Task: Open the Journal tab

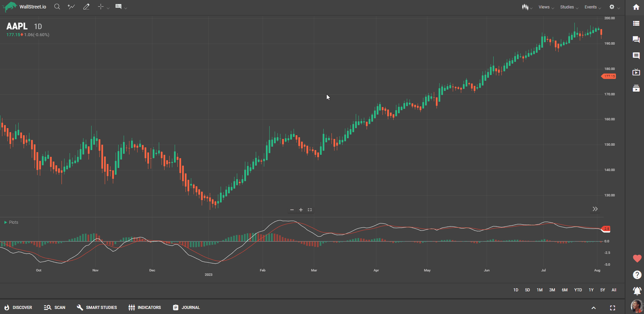Action: 187,308
